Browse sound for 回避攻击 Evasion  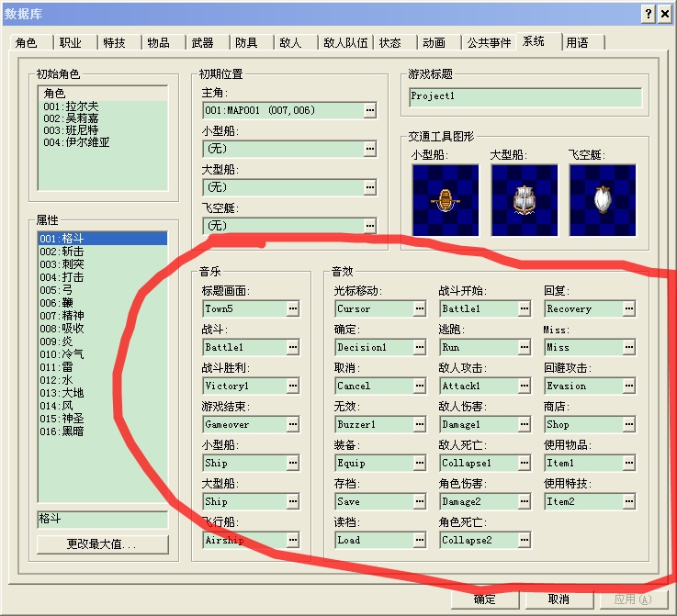tap(629, 386)
